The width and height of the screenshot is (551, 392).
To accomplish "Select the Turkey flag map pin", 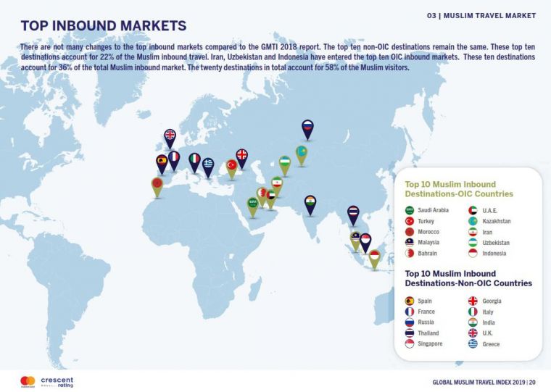I will pos(231,168).
